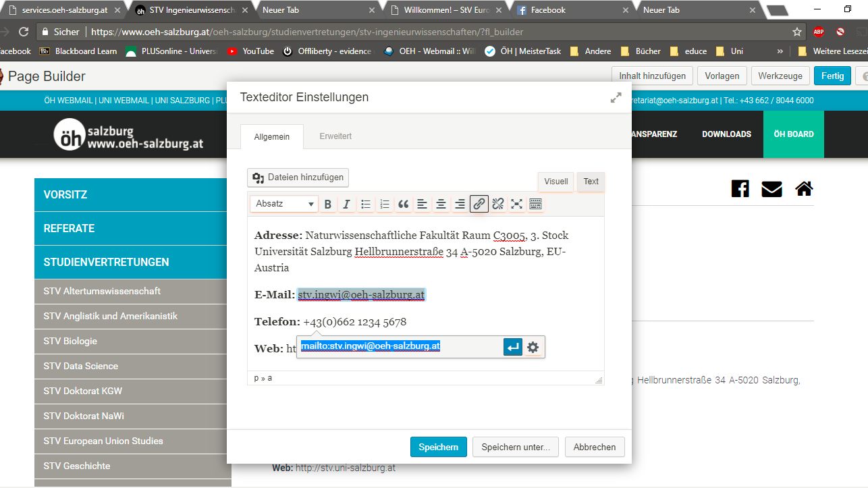The width and height of the screenshot is (868, 488).
Task: Click the stv.ingwi@oeh-salzburg.at link in editor
Action: (361, 295)
